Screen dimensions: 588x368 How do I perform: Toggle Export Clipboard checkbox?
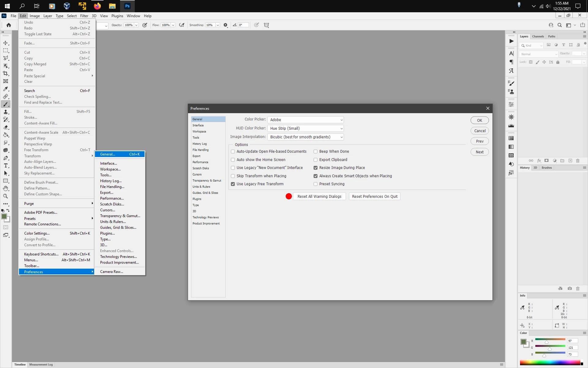coord(315,160)
